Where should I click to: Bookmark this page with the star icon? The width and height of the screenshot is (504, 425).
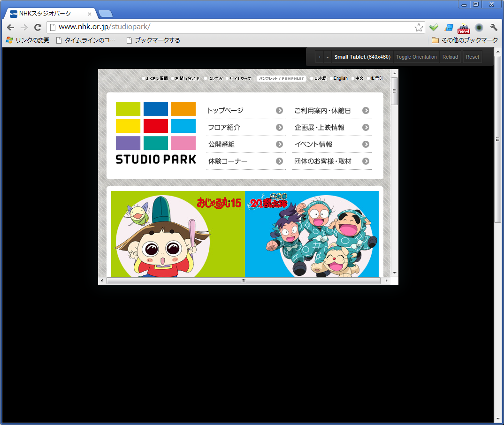click(x=419, y=27)
